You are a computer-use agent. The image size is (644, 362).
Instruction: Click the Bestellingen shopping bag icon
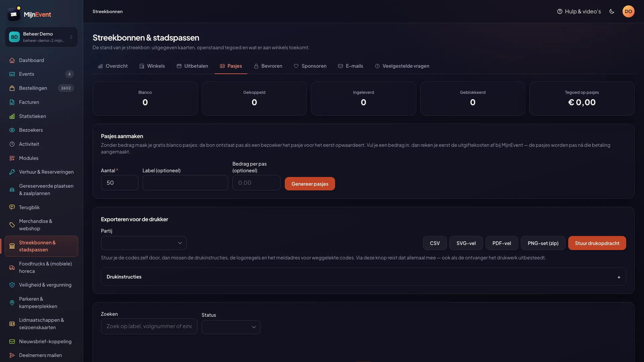12,88
